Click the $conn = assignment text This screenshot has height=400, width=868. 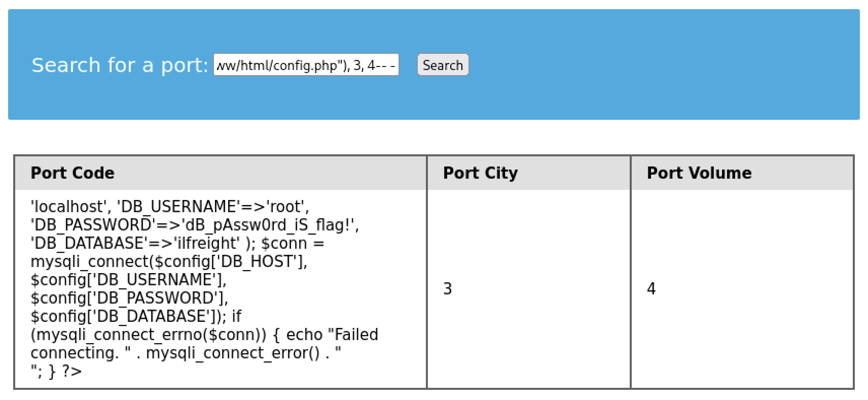293,243
